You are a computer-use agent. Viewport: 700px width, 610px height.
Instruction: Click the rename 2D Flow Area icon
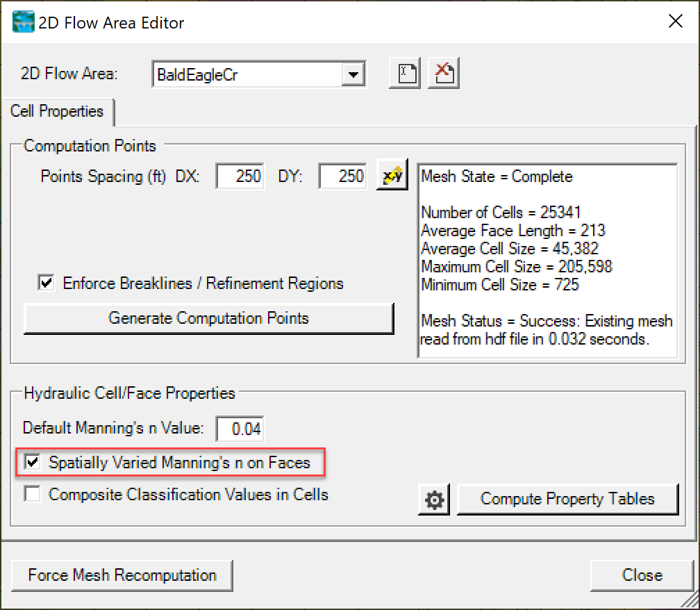click(x=404, y=72)
